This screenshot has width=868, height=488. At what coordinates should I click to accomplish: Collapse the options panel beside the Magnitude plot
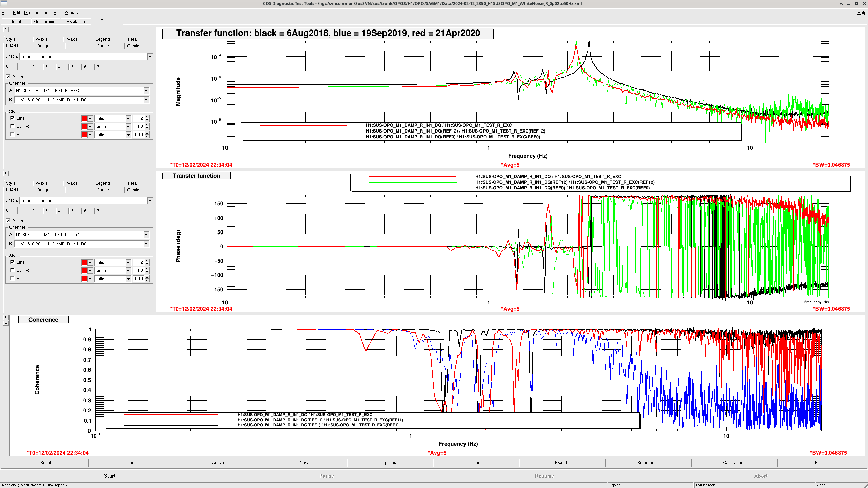(6, 29)
